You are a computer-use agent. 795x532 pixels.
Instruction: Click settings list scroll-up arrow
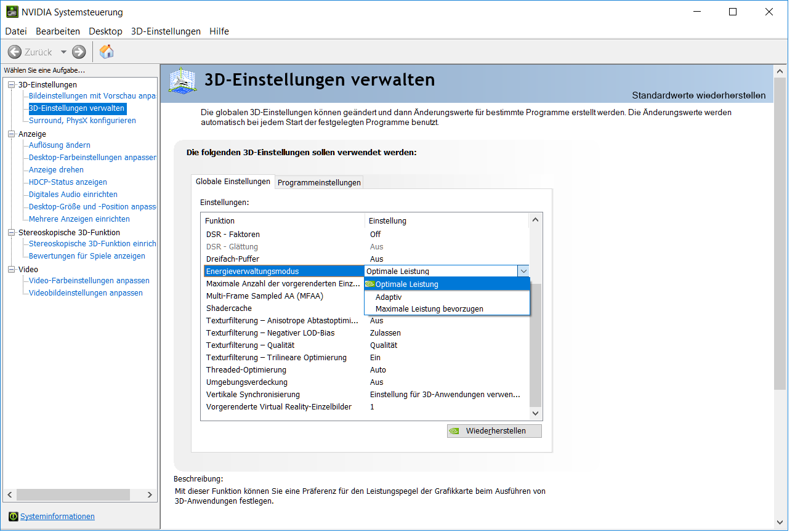pyautogui.click(x=535, y=220)
